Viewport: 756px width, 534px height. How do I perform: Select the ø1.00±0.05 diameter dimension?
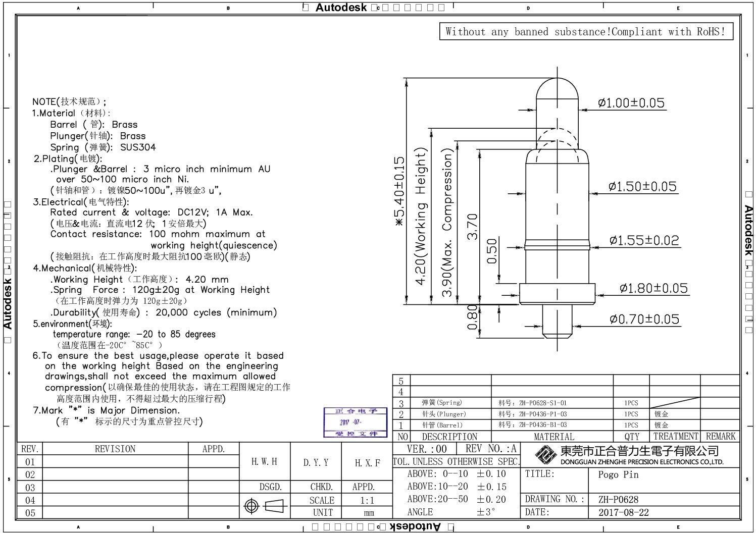[x=631, y=103]
